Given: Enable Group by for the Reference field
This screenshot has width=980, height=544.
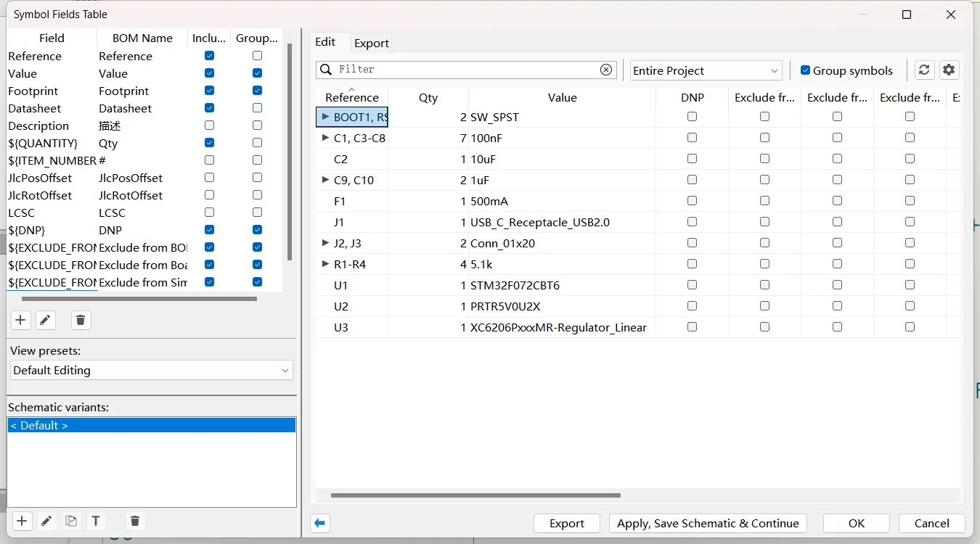Looking at the screenshot, I should point(257,56).
